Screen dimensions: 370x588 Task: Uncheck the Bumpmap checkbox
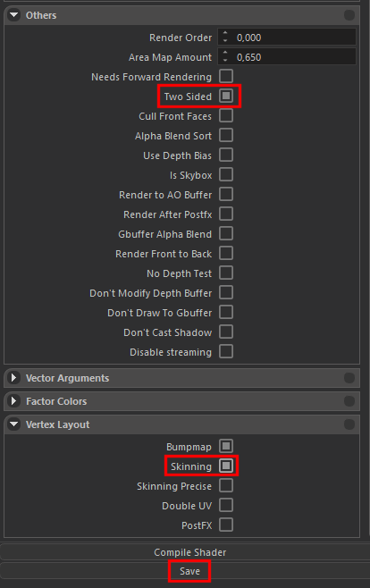226,446
